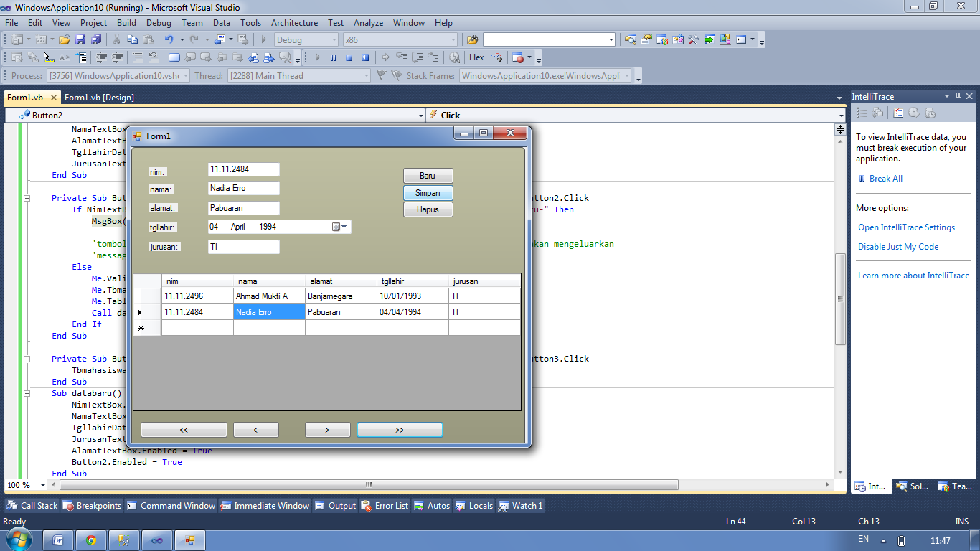Click Learn more about IntelliTrace link
Image resolution: width=980 pixels, height=551 pixels.
913,275
